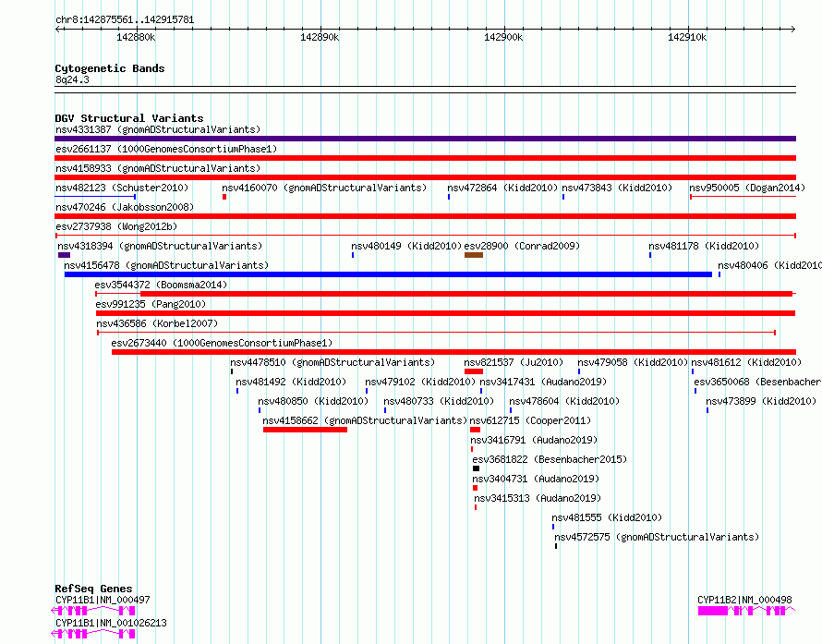Click nsv3404731 (Audano2019) red block
The width and height of the screenshot is (822, 644).
[x=475, y=488]
